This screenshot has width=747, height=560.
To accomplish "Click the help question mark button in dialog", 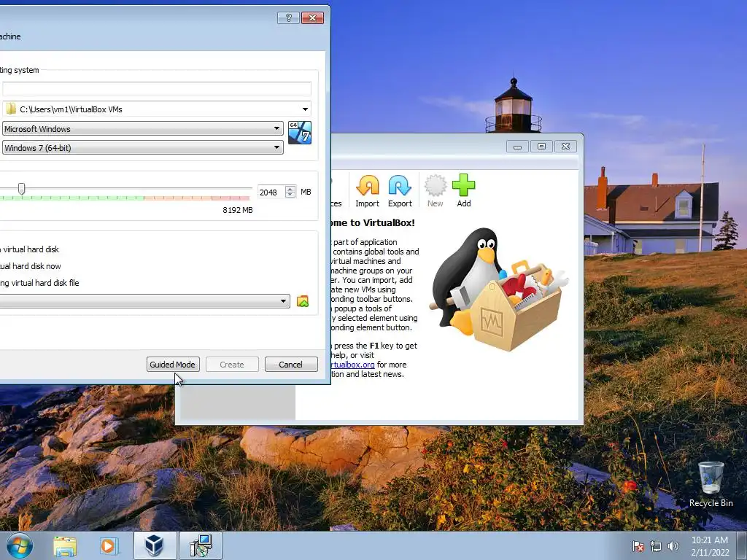I will coord(288,18).
